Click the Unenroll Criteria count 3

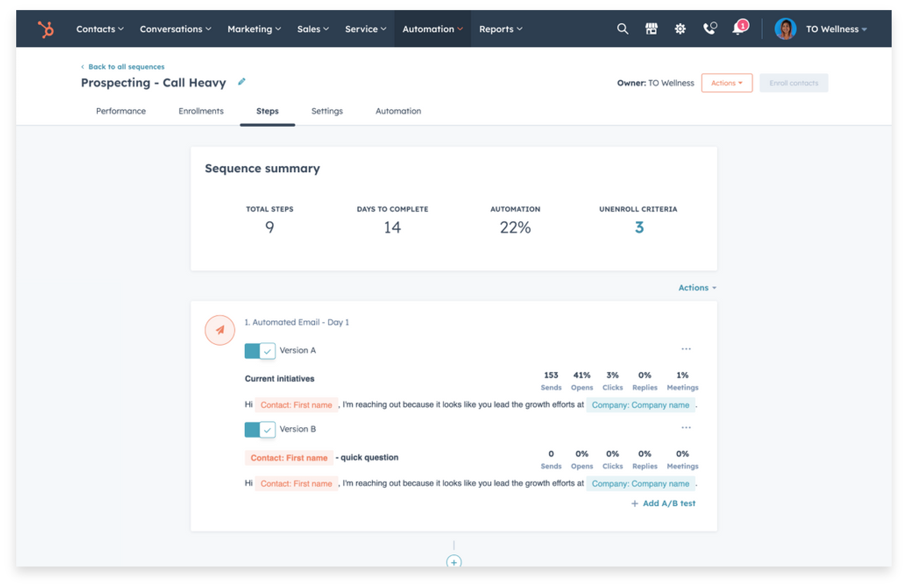pyautogui.click(x=639, y=227)
